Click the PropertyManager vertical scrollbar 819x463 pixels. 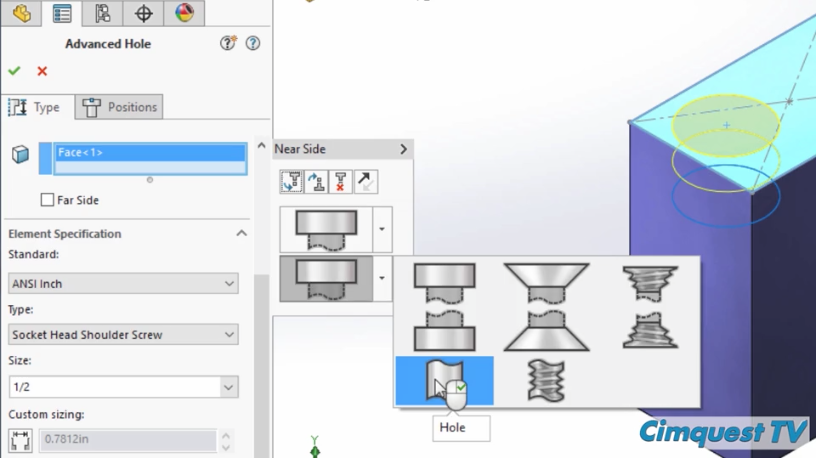click(261, 366)
